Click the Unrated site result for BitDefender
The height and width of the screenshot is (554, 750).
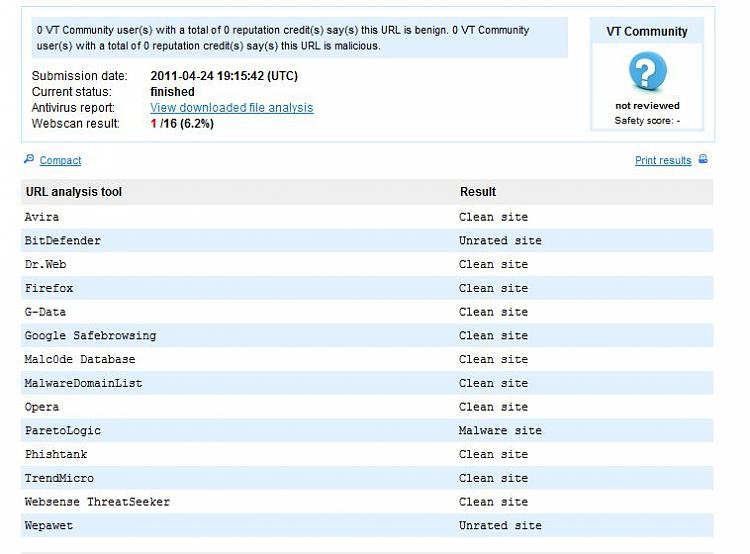tap(500, 241)
